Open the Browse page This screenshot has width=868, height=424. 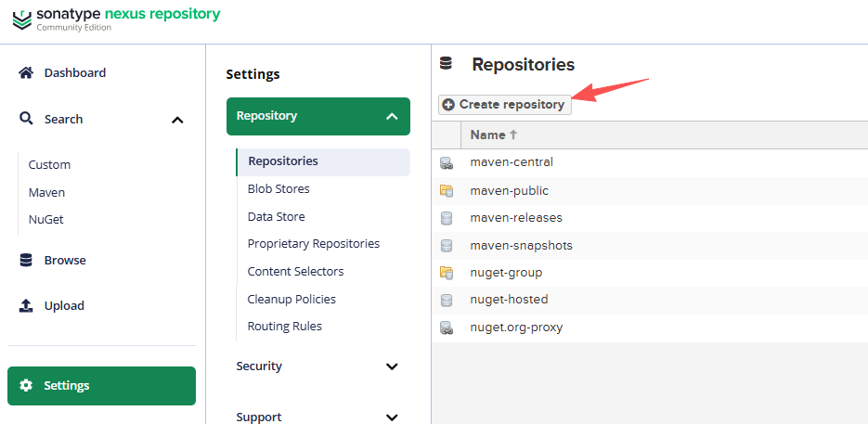point(65,260)
